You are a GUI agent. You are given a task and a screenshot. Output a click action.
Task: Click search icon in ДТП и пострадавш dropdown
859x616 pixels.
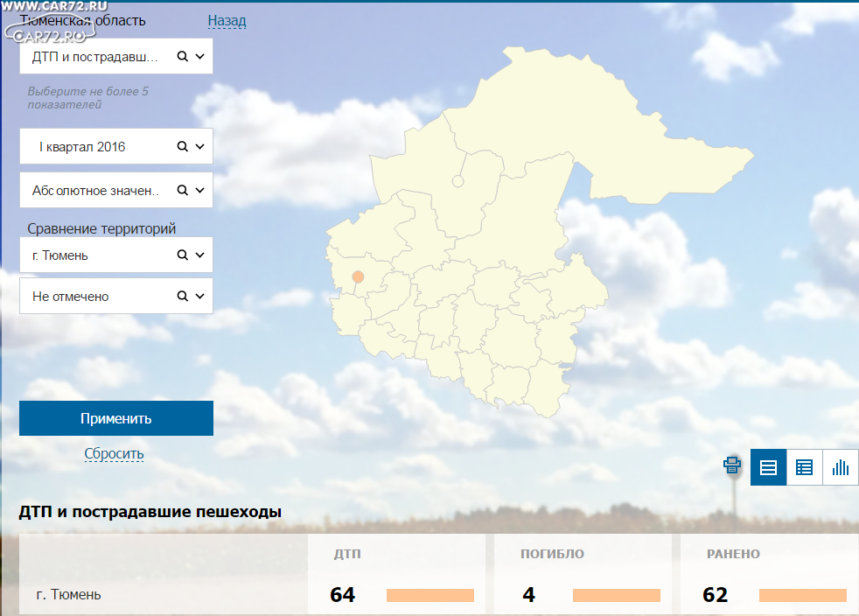(x=183, y=57)
